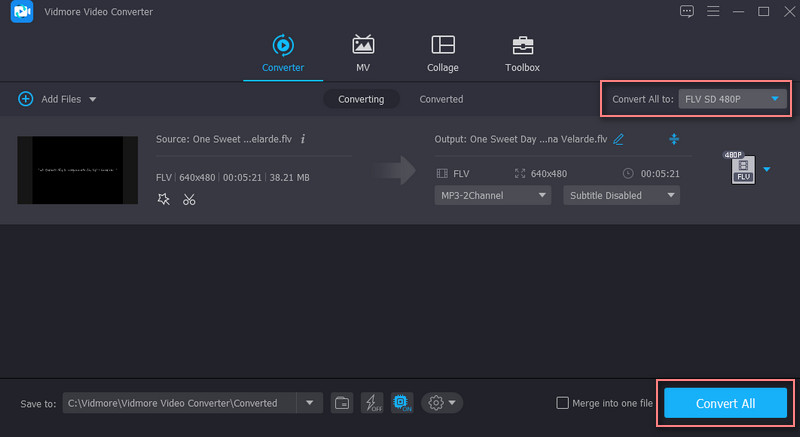Viewport: 800px width, 437px height.
Task: Open the MV tab
Action: pos(363,53)
